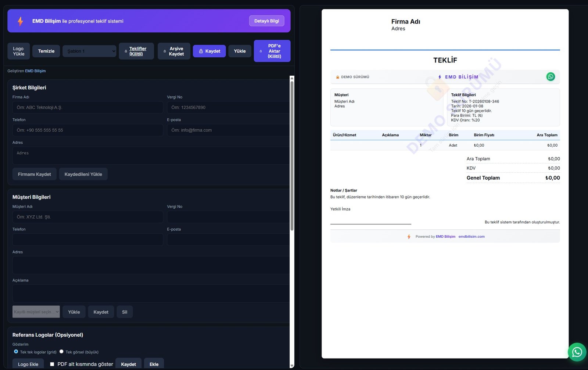
Task: Select the Tek tek logolar (grid) option
Action: [x=16, y=352]
